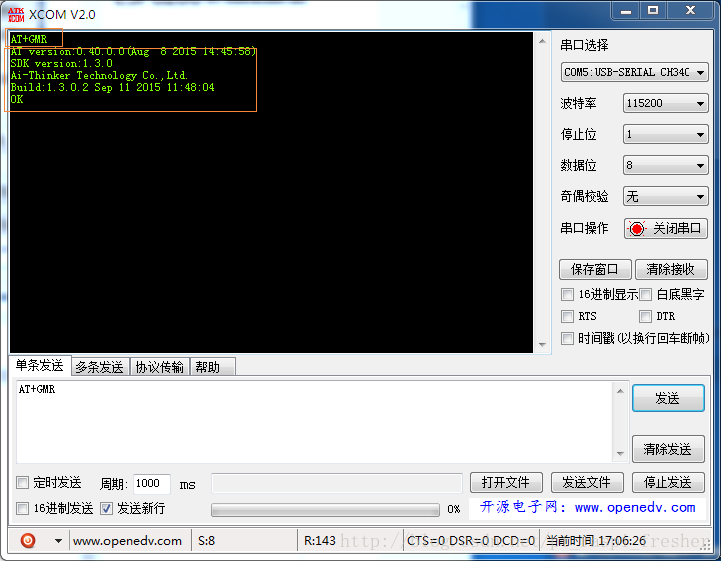
Task: Click the file send progress bar
Action: point(325,509)
